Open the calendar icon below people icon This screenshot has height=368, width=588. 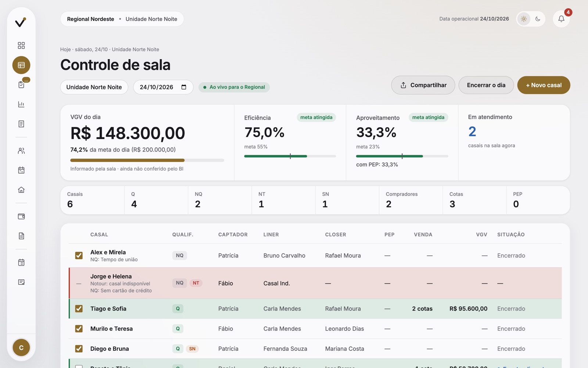pyautogui.click(x=21, y=170)
